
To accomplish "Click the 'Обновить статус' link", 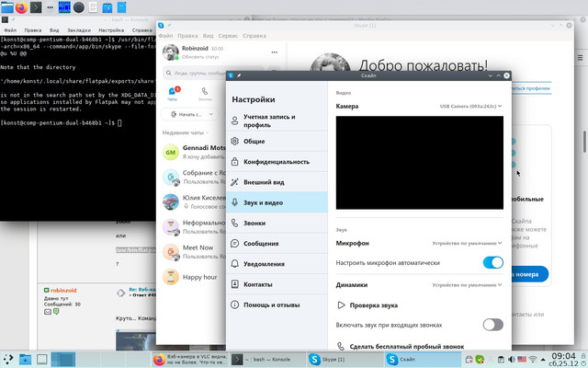I will click(200, 57).
